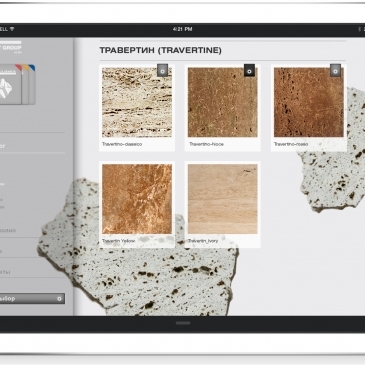The width and height of the screenshot is (365, 365).
Task: Tap the pull handle on bottom bar
Action: [183, 323]
